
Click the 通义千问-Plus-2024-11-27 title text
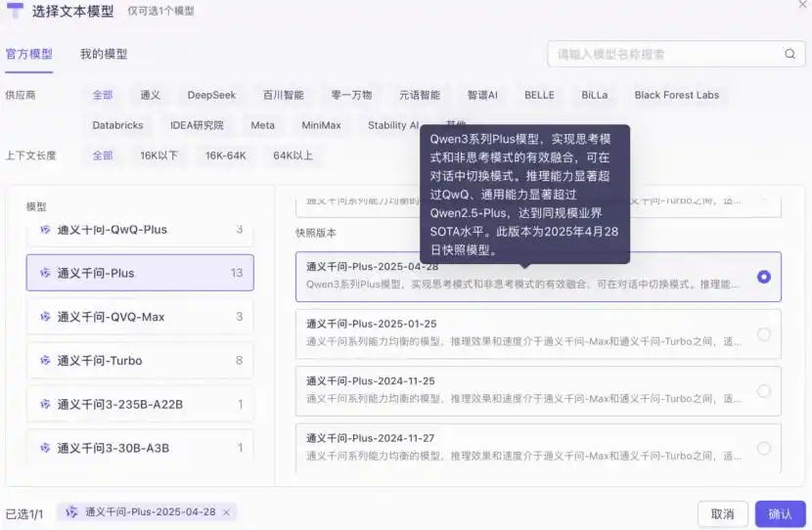coord(370,438)
